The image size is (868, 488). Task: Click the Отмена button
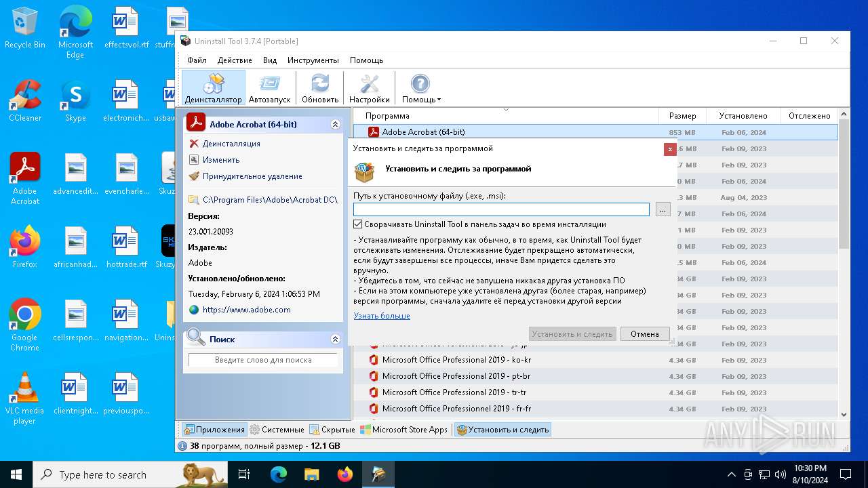pos(645,333)
